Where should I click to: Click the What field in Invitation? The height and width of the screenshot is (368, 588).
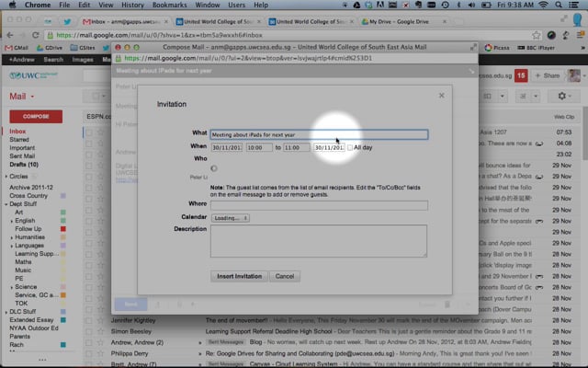click(x=319, y=134)
